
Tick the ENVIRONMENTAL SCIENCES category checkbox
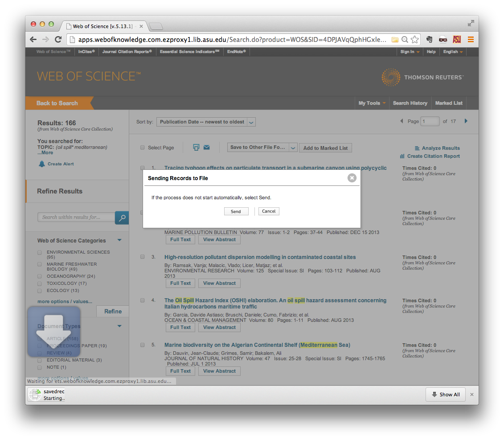pyautogui.click(x=40, y=252)
